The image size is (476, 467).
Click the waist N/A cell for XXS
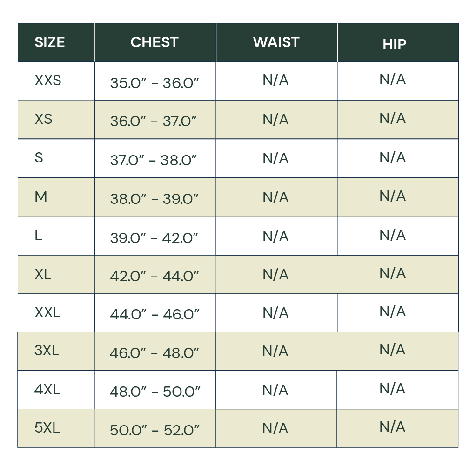tap(275, 81)
